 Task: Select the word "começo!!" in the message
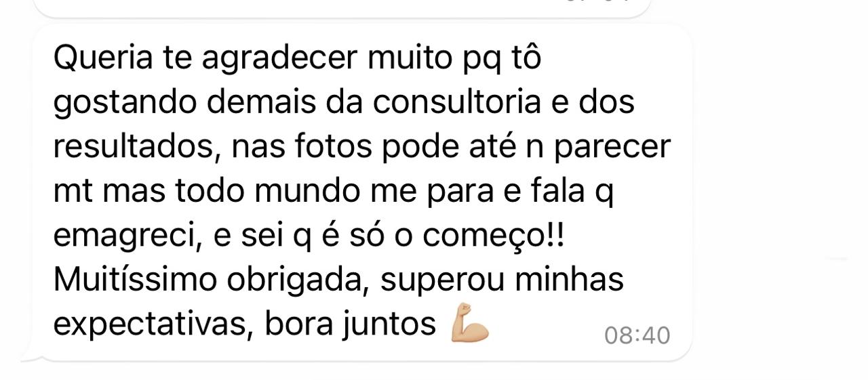coord(494,237)
